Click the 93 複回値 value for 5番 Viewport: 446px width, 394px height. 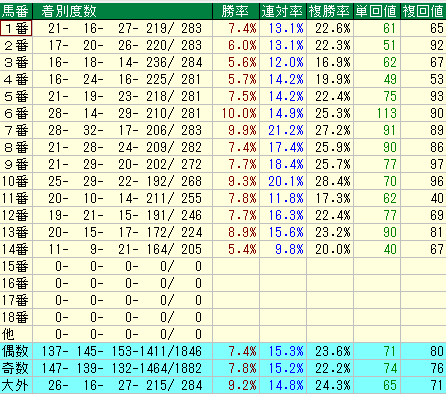[437, 96]
